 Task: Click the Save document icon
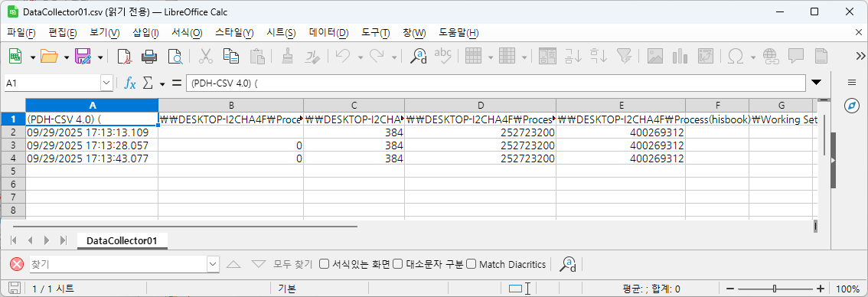tap(83, 56)
